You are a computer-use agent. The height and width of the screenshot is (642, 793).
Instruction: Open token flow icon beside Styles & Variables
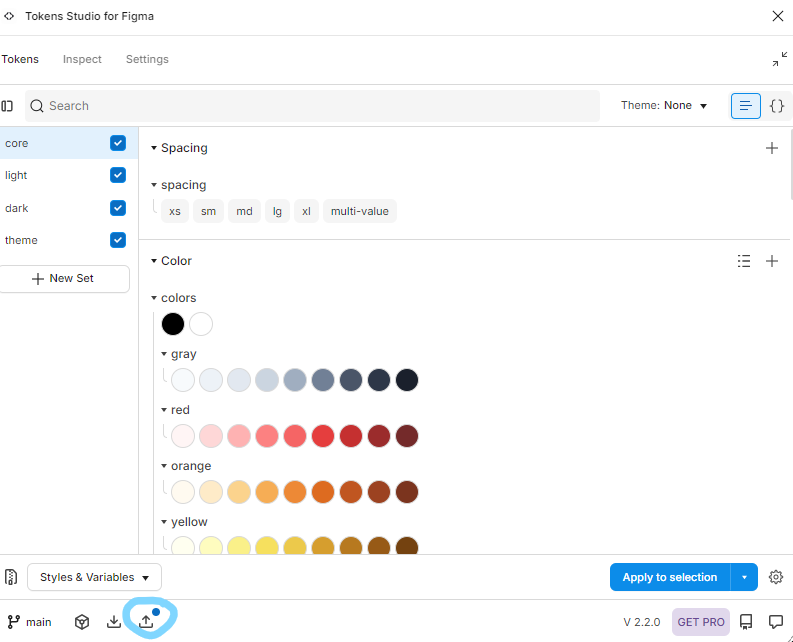11,577
